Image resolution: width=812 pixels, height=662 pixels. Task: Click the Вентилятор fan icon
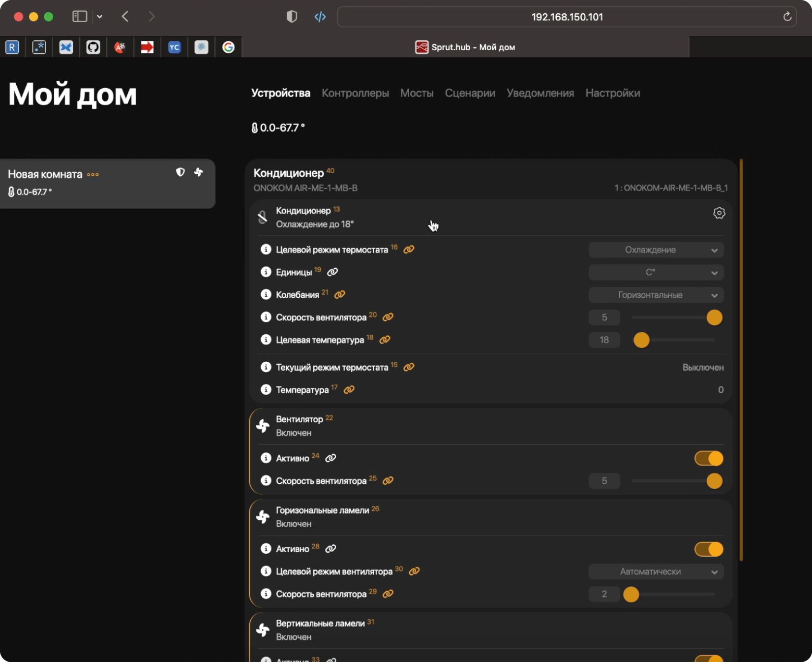pyautogui.click(x=263, y=426)
